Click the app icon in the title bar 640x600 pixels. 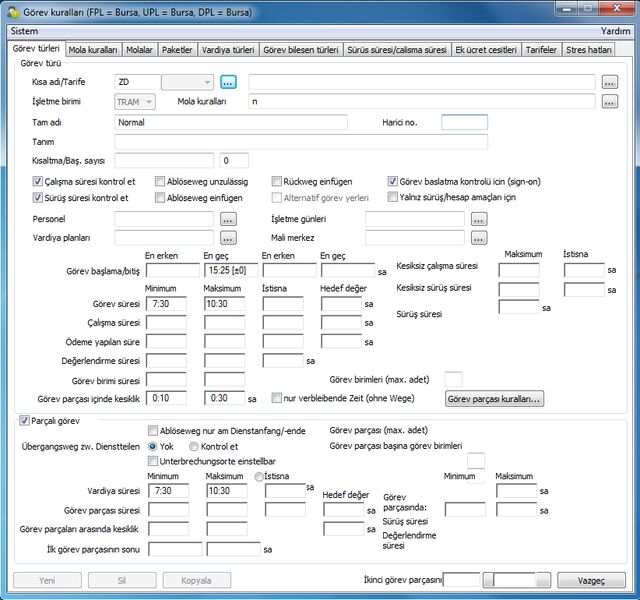[x=13, y=12]
